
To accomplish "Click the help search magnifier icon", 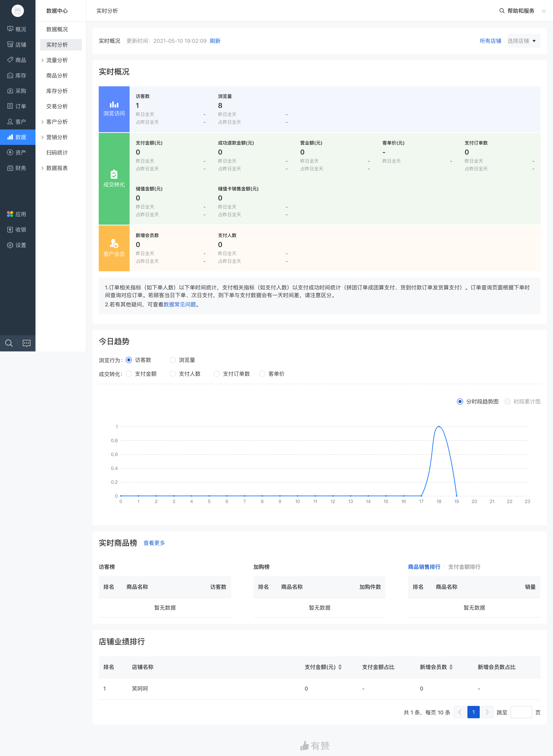I will click(502, 11).
